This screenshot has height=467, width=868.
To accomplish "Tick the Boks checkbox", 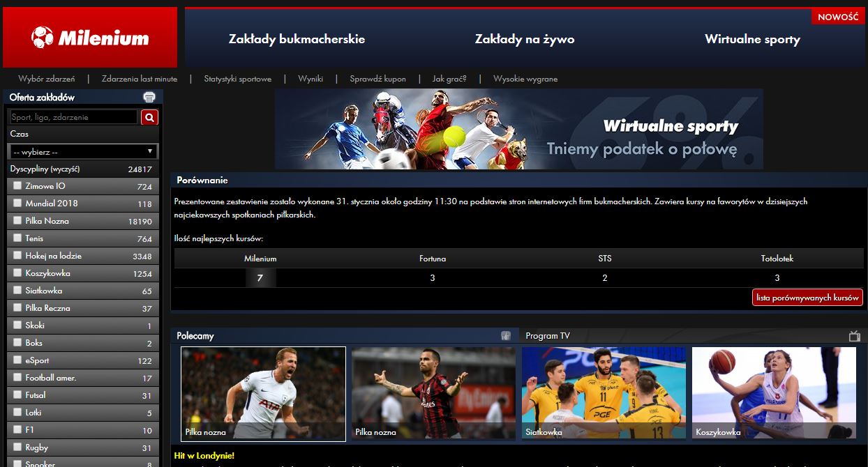I will pyautogui.click(x=17, y=343).
